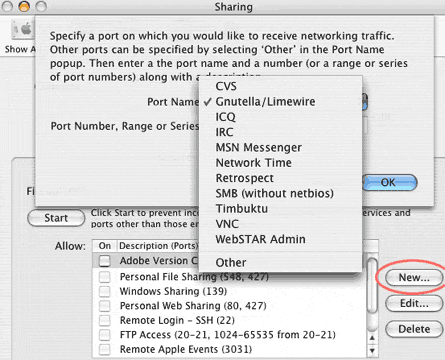
Task: Click the On column header
Action: pyautogui.click(x=105, y=246)
